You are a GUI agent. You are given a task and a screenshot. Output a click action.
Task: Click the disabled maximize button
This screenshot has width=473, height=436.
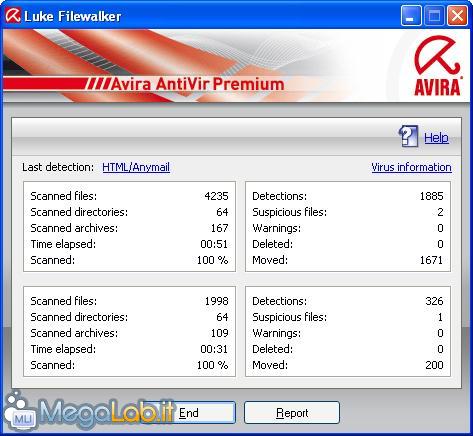[434, 16]
